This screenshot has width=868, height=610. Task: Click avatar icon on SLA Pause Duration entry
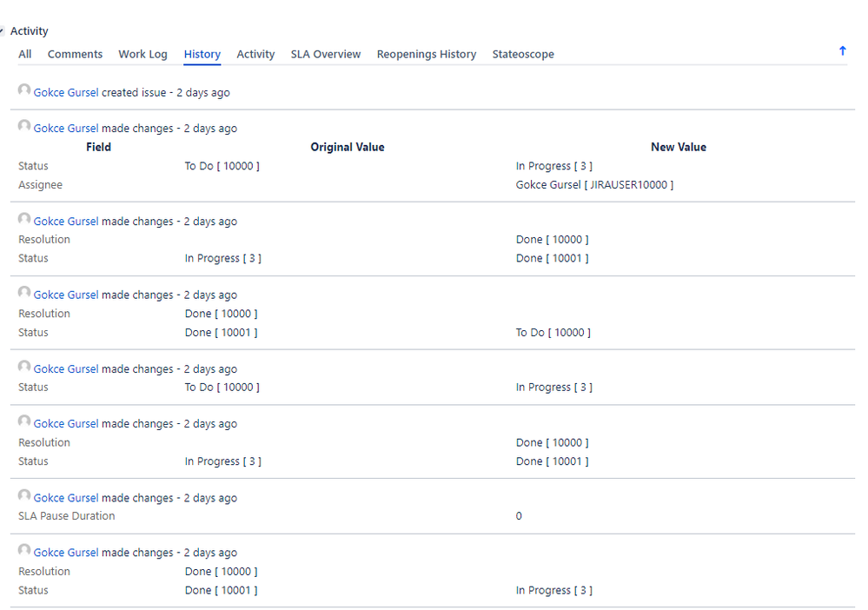pyautogui.click(x=23, y=494)
